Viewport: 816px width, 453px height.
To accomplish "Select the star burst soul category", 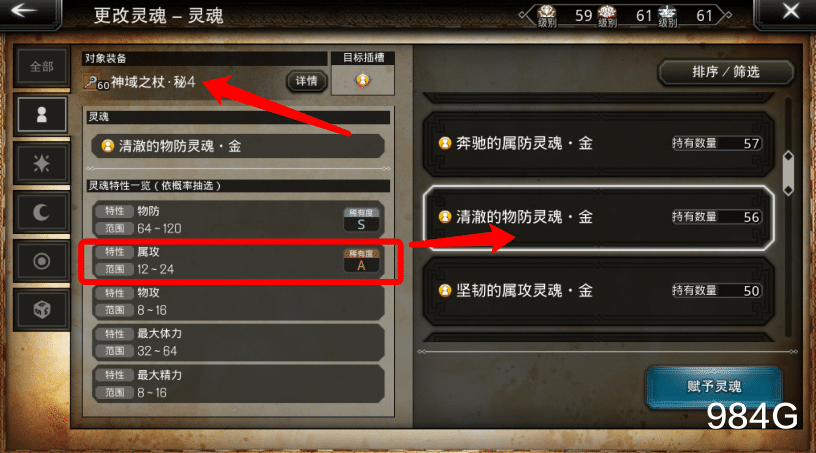I will (x=42, y=163).
